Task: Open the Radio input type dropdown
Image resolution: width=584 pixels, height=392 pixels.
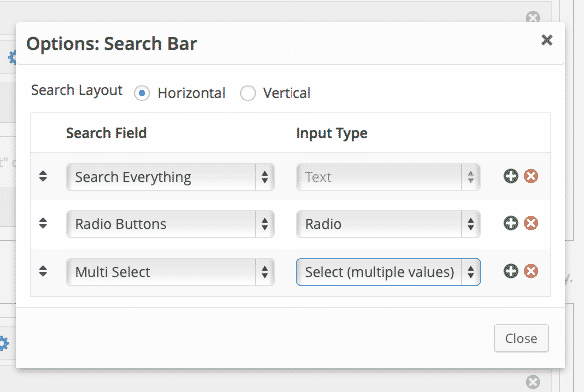Action: pyautogui.click(x=388, y=224)
